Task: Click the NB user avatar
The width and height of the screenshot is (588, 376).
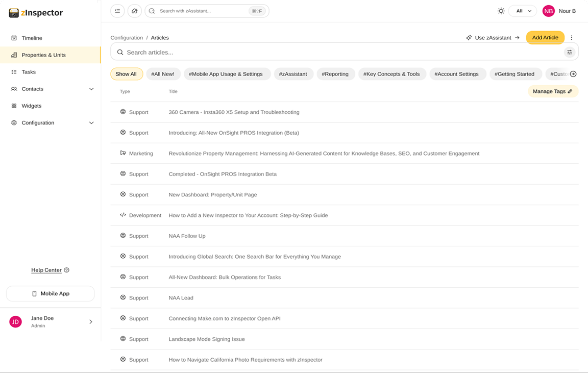Action: [549, 11]
